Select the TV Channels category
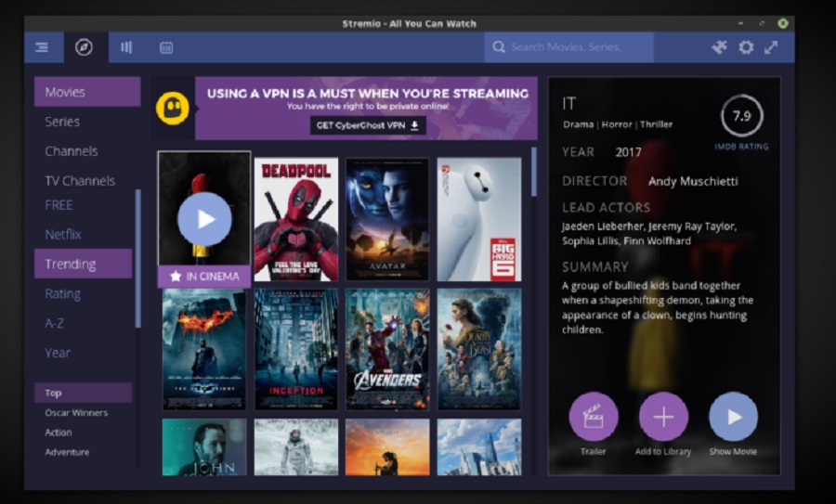 point(80,181)
